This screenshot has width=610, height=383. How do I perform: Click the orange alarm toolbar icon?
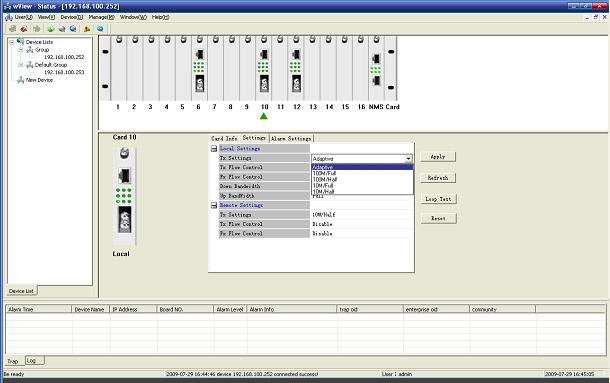coord(87,29)
